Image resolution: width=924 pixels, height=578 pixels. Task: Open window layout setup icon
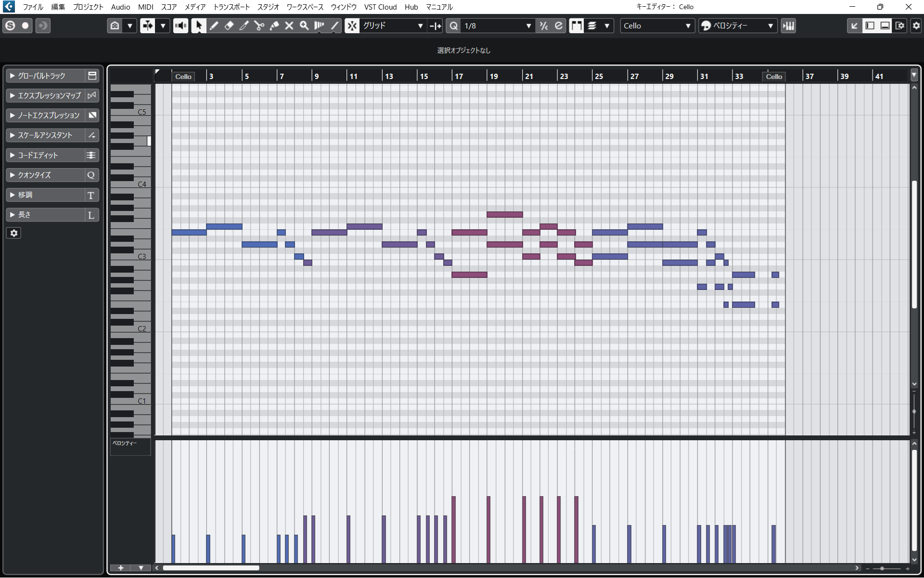pos(899,26)
